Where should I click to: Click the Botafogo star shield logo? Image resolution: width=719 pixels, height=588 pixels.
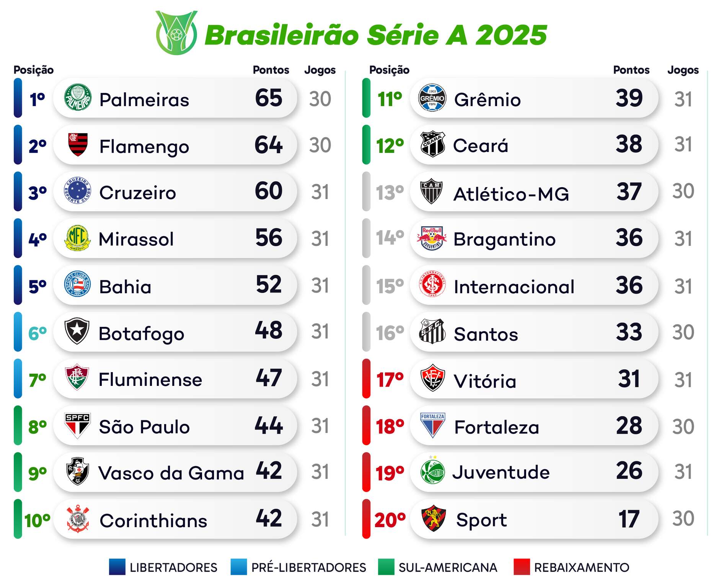(x=77, y=331)
